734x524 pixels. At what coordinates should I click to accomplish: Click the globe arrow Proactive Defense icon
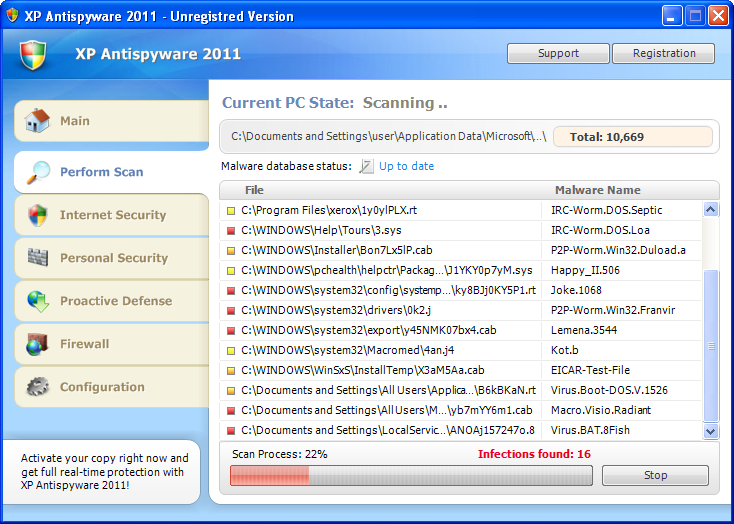coord(38,301)
